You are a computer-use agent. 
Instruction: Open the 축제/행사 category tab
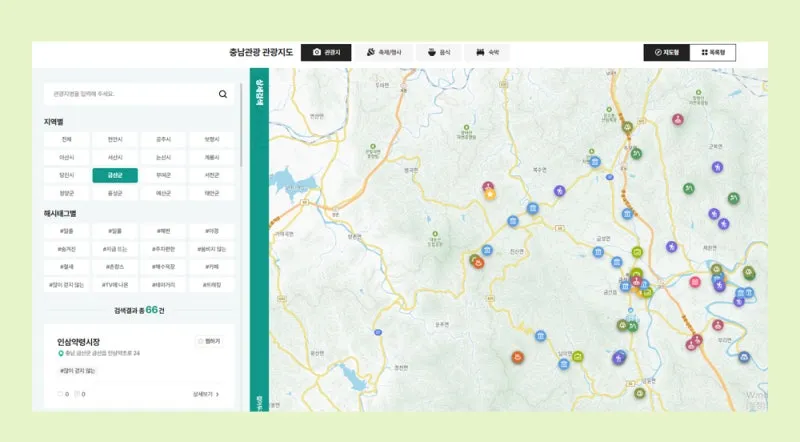click(x=383, y=52)
